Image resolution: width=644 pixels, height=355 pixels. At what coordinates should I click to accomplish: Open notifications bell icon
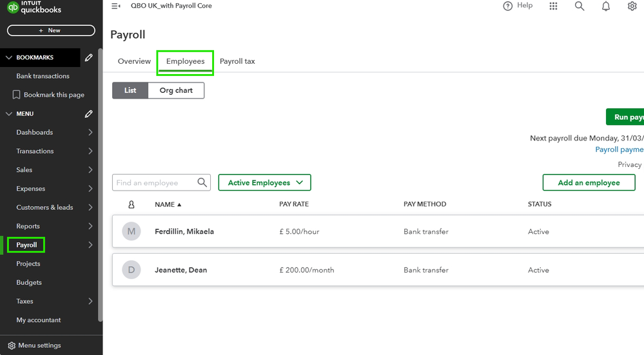point(606,6)
